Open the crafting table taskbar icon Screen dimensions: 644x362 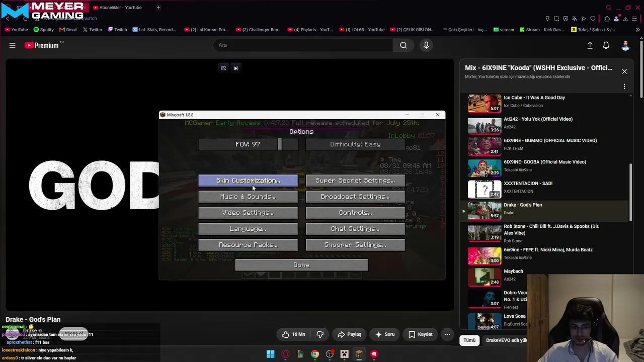tap(359, 354)
